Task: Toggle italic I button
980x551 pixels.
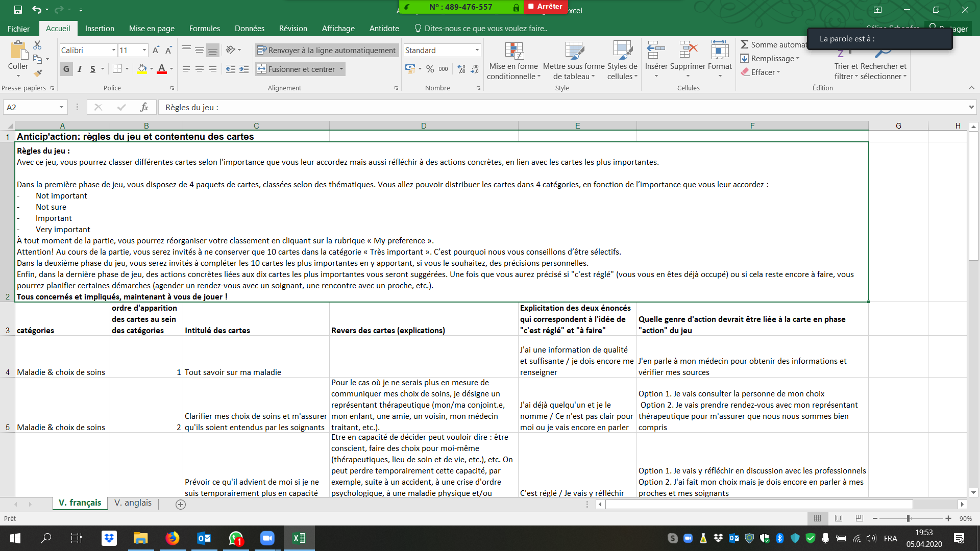Action: (x=80, y=69)
